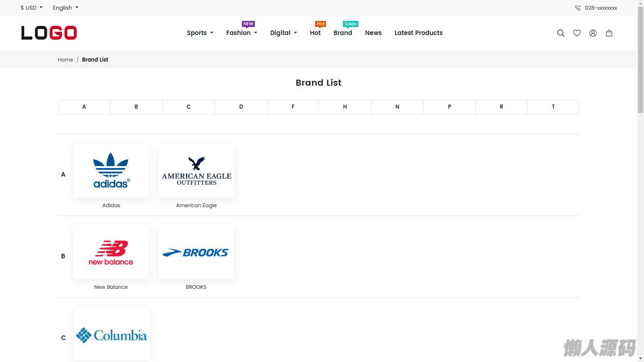The height and width of the screenshot is (362, 644).
Task: Click the phone icon beside 028 number
Action: click(578, 8)
